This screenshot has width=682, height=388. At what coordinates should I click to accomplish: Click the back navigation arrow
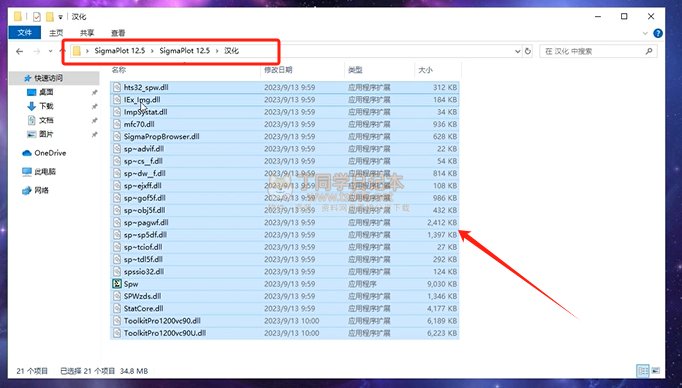(x=20, y=51)
